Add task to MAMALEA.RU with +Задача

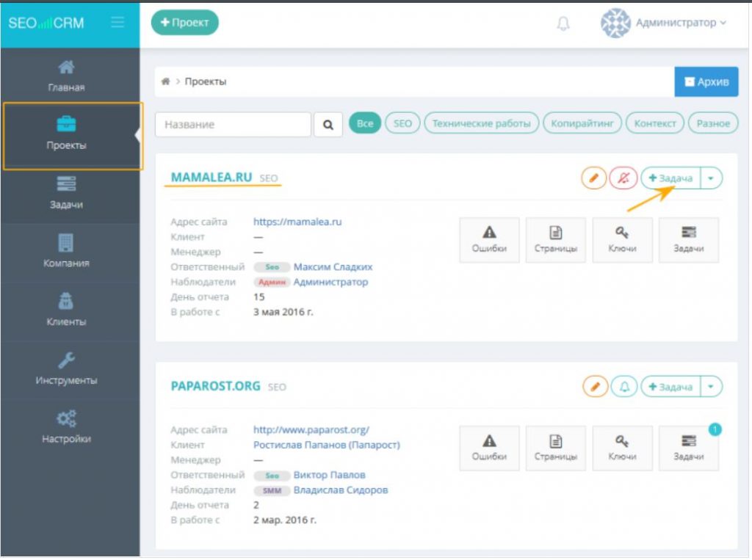671,178
